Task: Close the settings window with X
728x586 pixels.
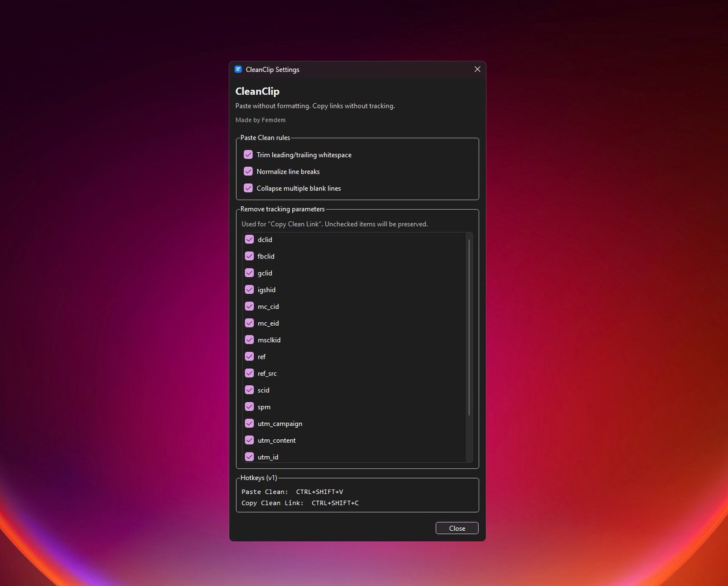Action: point(477,70)
